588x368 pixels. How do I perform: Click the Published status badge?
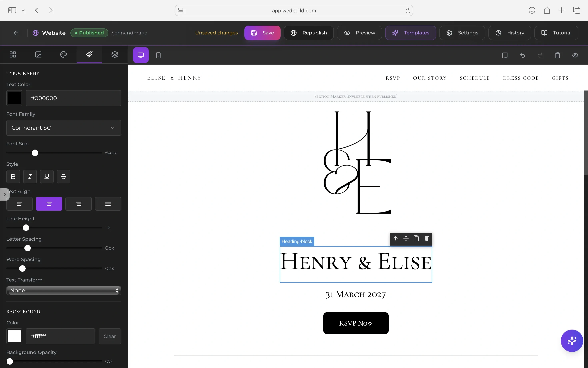pos(89,33)
